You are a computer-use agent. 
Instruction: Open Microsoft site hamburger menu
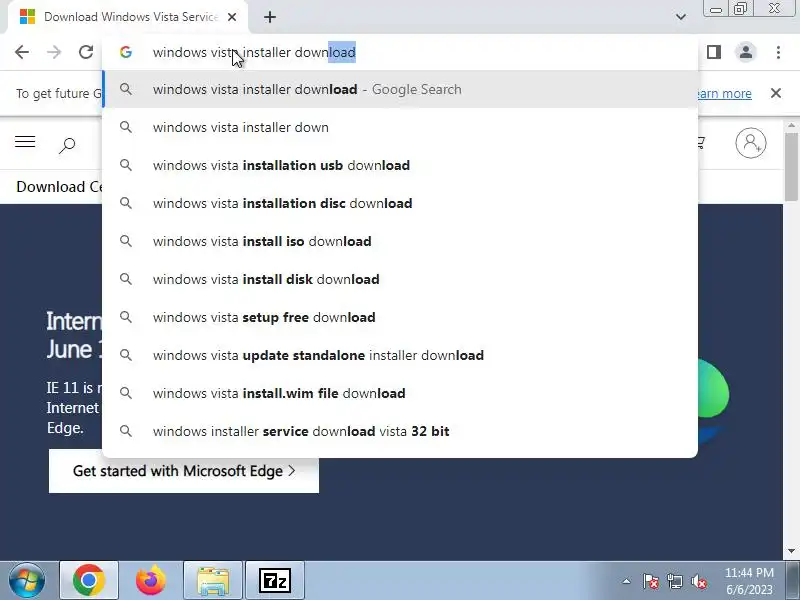point(25,142)
